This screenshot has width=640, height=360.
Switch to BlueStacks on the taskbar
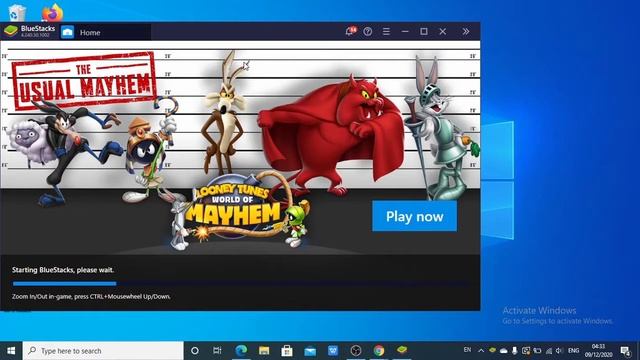pyautogui.click(x=402, y=350)
